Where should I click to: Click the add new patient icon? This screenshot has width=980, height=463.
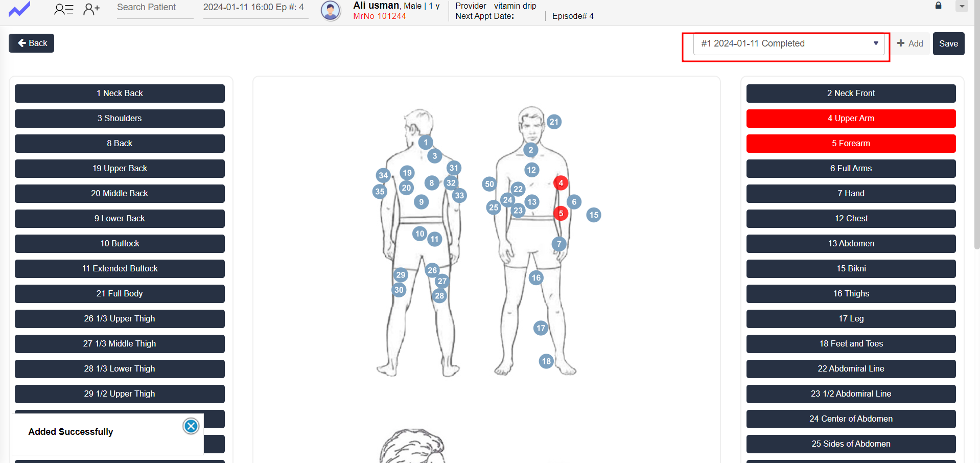click(91, 9)
